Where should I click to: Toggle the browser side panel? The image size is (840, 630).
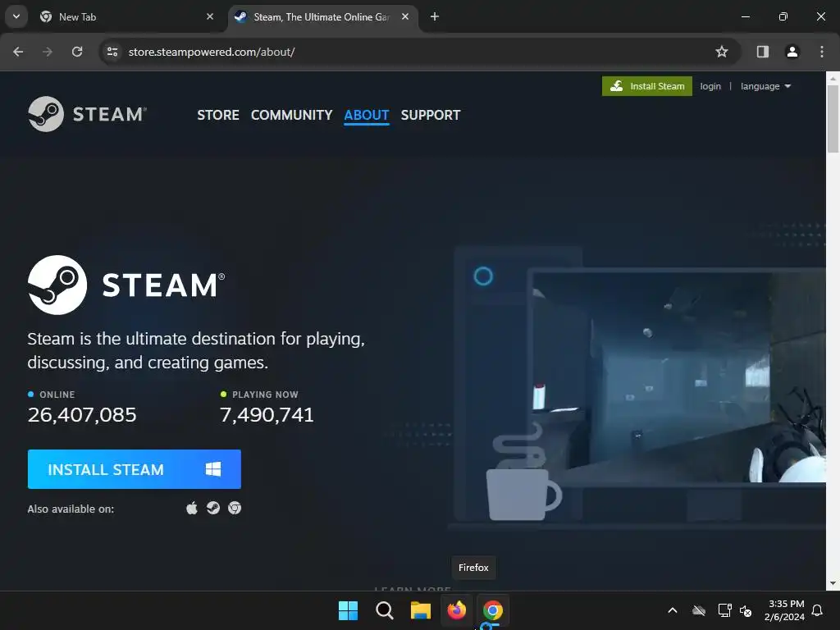pos(763,52)
